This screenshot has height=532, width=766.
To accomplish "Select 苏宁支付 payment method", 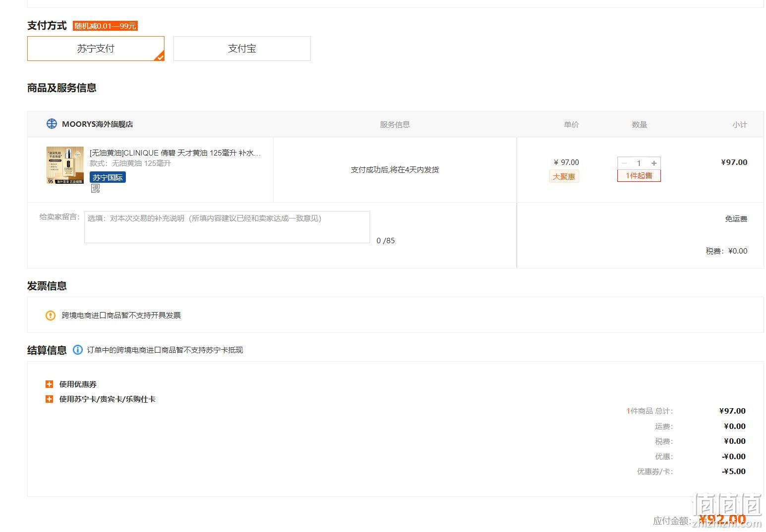I will point(96,49).
